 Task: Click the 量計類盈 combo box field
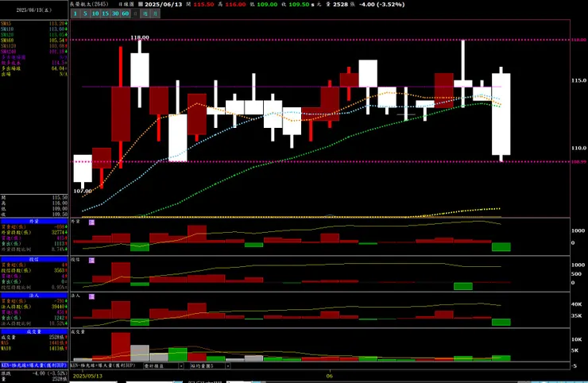[164, 366]
